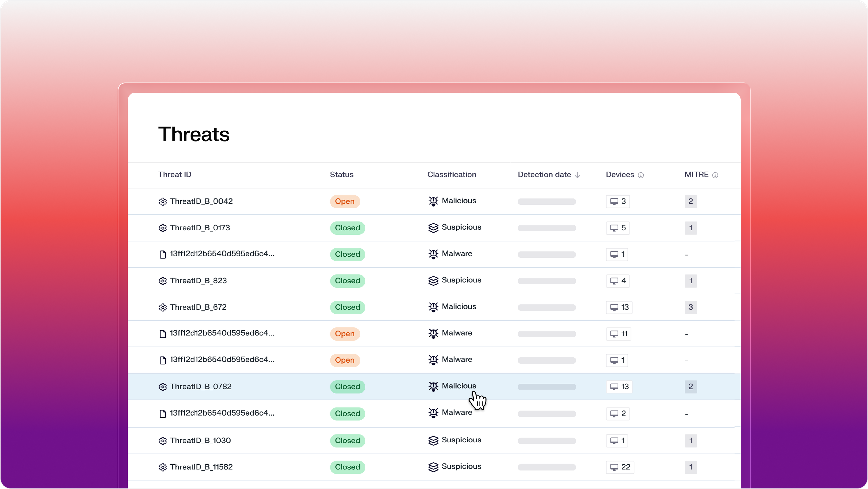Click detection date bar for ThreatID_B_0782
Viewport: 868px width, 489px height.
coord(547,387)
